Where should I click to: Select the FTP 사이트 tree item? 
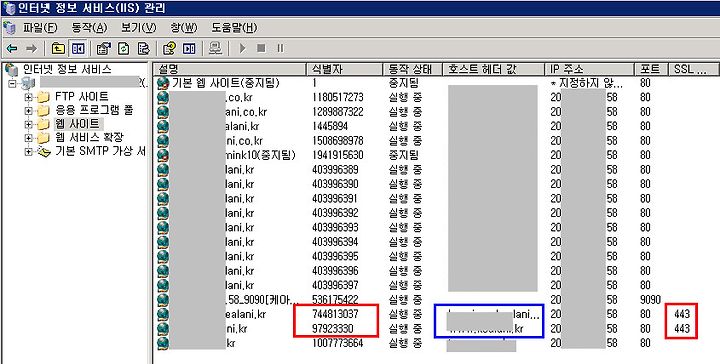[x=82, y=97]
